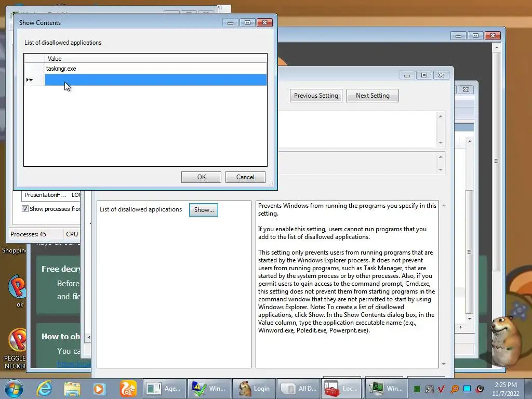The image size is (532, 399).
Task: Open the PEGGLE NECKBE desktop shortcut
Action: coord(16,349)
